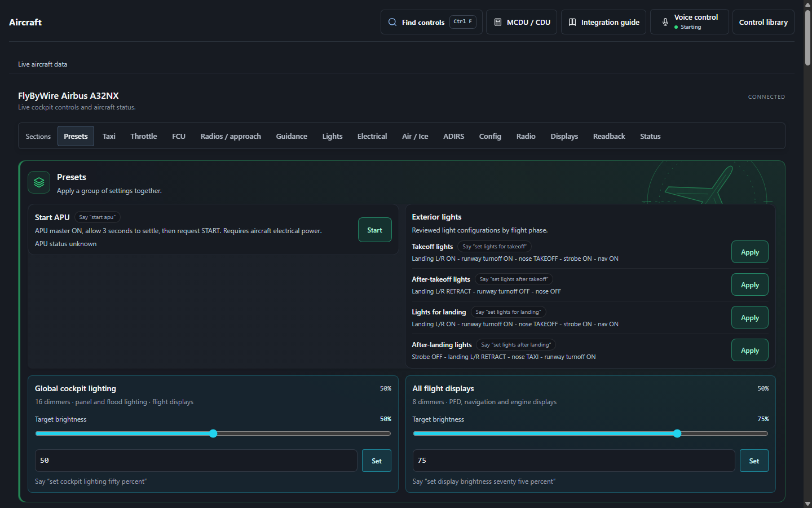Click the 'FlyByWire Airbus A32NX' heading
The width and height of the screenshot is (812, 508).
click(x=68, y=95)
